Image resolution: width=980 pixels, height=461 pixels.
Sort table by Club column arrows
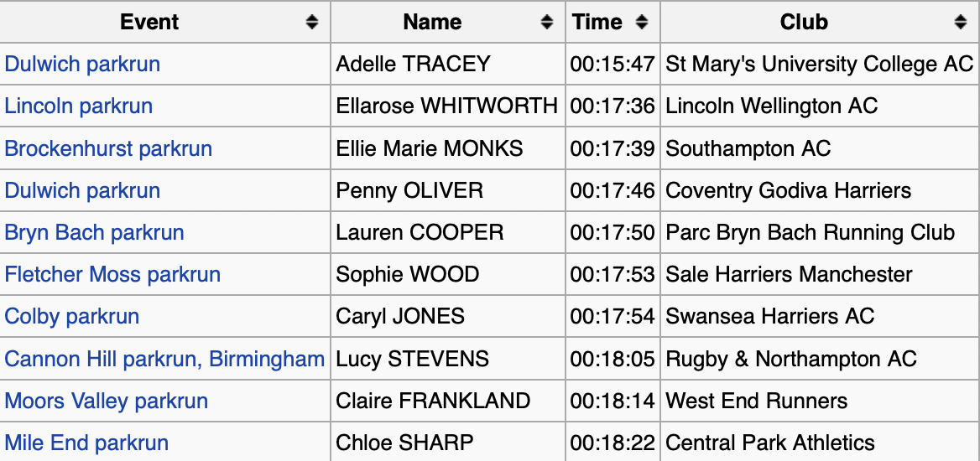click(961, 23)
